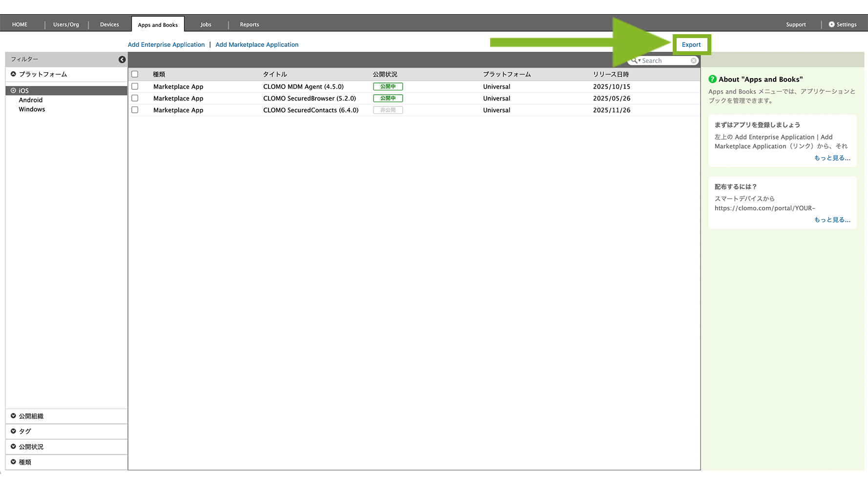The height and width of the screenshot is (488, 868).
Task: Click Add Enterprise Application link
Action: point(166,44)
